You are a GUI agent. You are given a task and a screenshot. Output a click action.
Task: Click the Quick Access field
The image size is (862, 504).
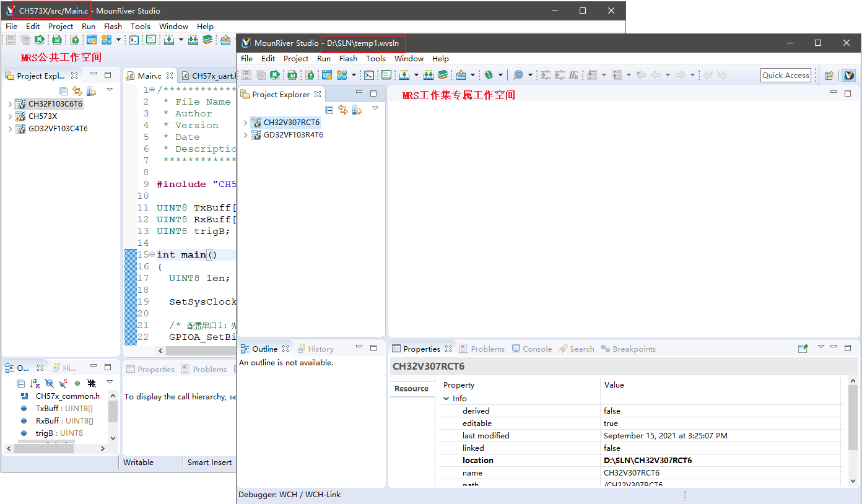click(786, 76)
